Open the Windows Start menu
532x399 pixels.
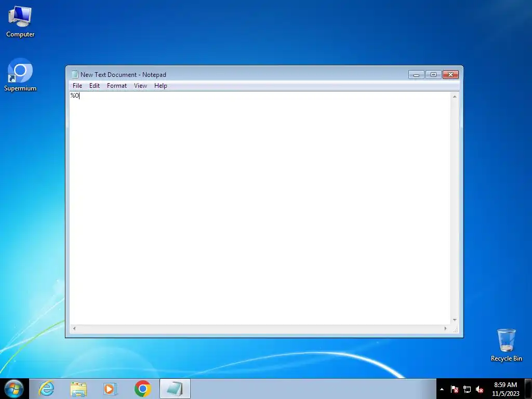[14, 389]
